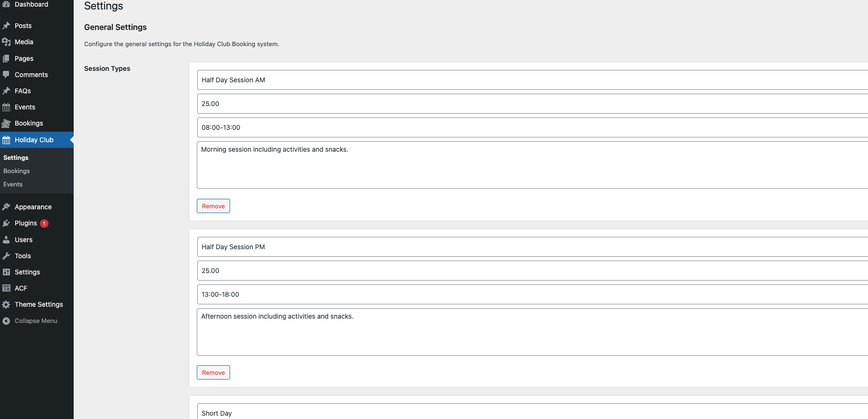
Task: Click the Session Types label
Action: pos(107,68)
